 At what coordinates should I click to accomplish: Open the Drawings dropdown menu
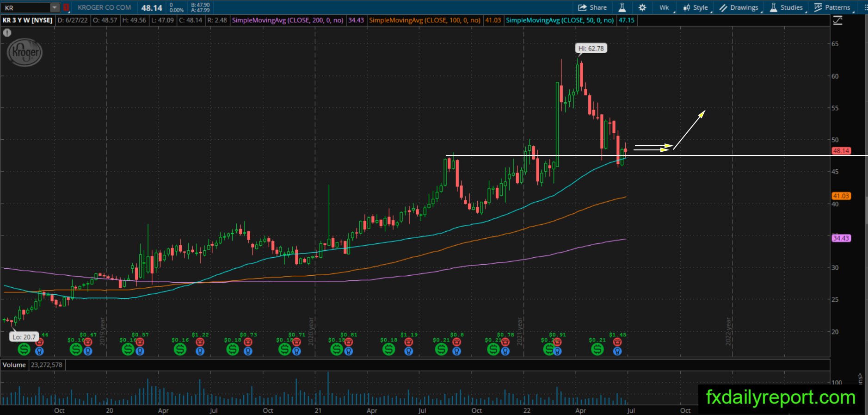click(x=739, y=7)
